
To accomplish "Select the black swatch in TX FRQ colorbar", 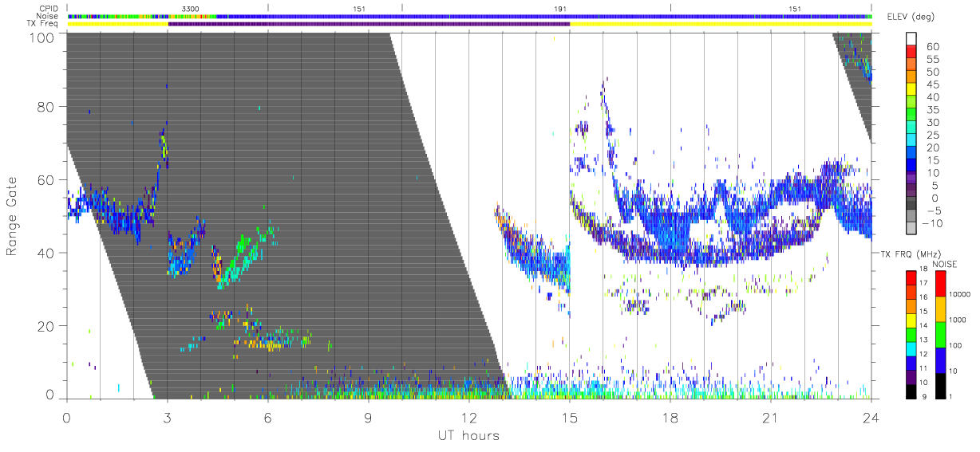I will pyautogui.click(x=911, y=390).
